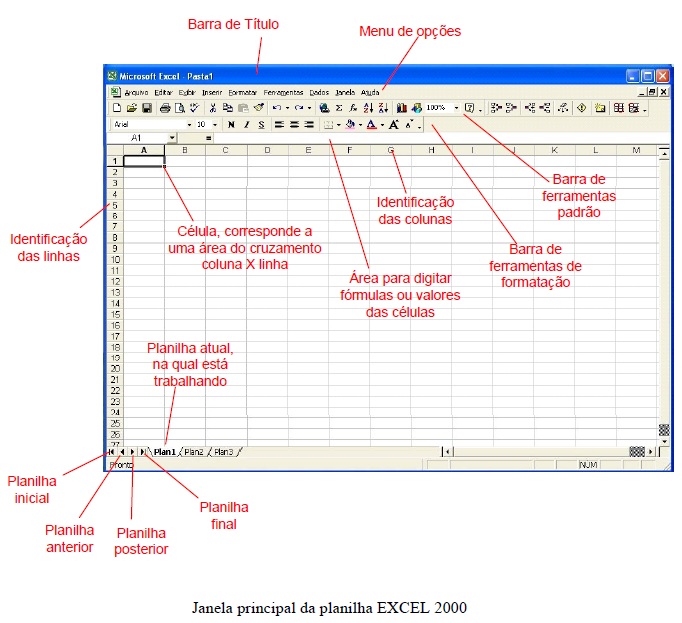Open the Dados menu

319,93
